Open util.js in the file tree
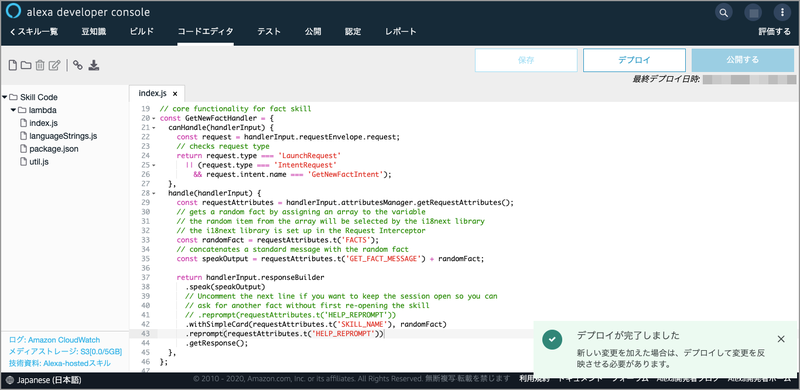This screenshot has width=800, height=390. pos(39,162)
